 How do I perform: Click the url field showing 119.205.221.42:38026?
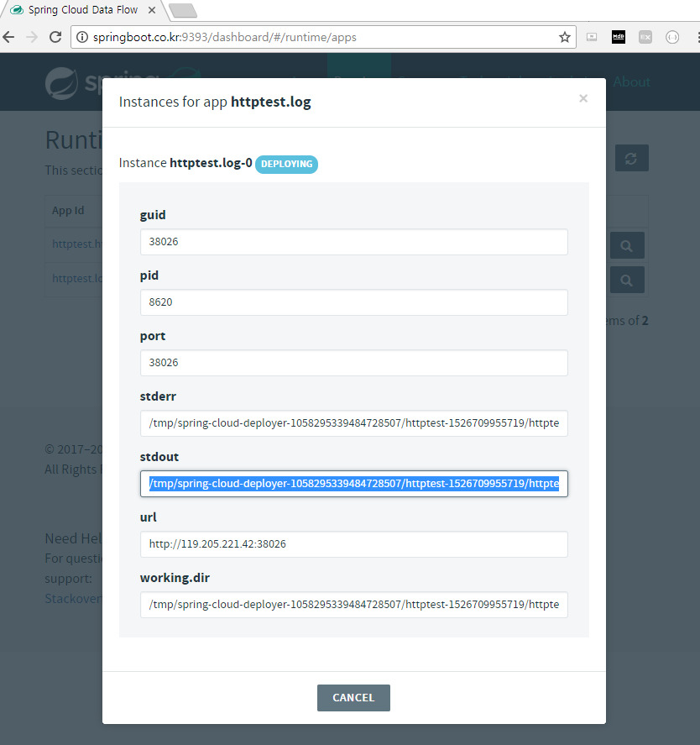coord(353,544)
